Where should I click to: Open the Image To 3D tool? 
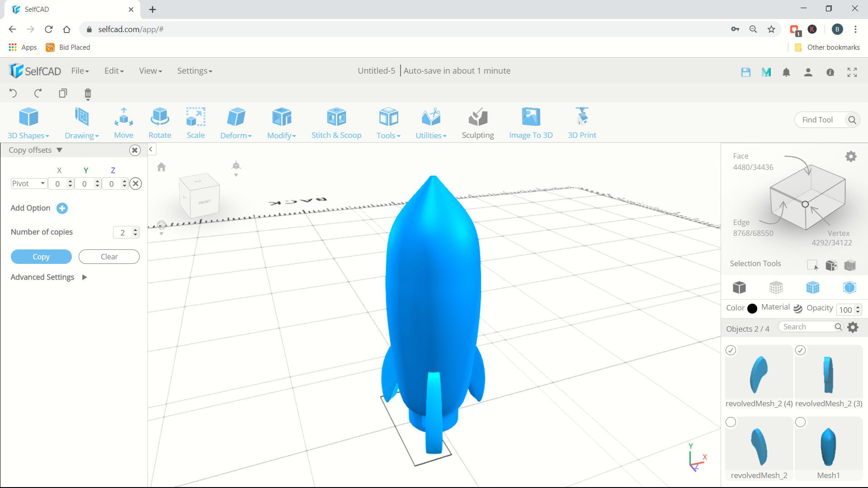[x=531, y=122]
